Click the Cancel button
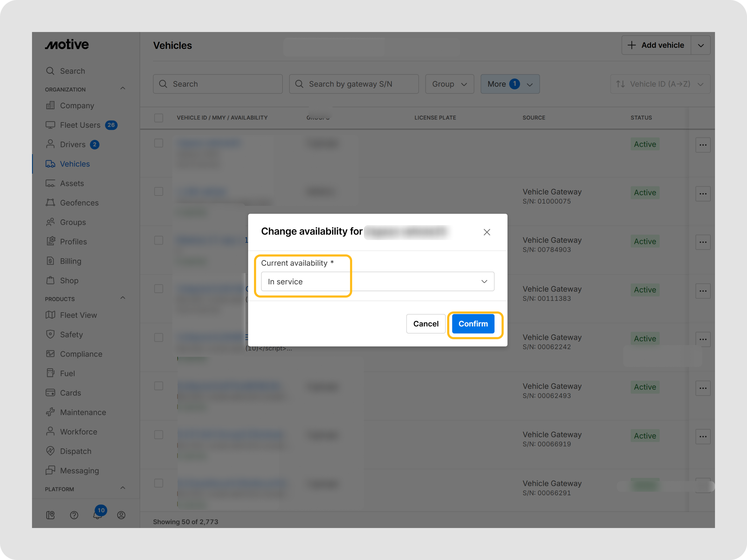 pos(426,324)
